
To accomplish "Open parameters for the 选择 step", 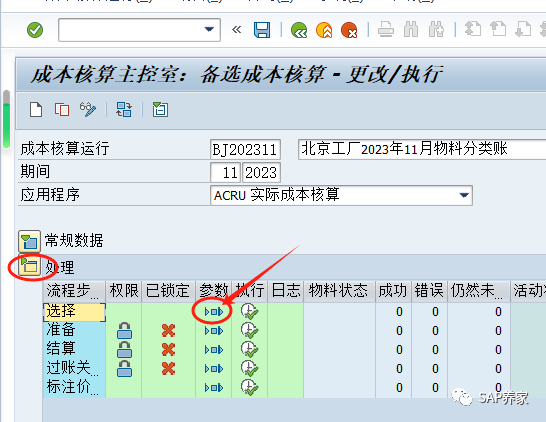I will point(214,312).
